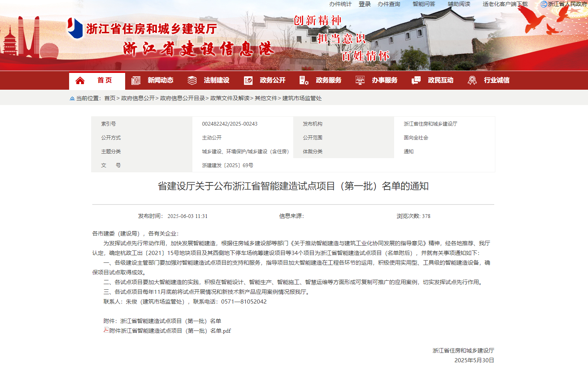Click the PDF icon beside the attachment
Viewport: 588px width, 366px height.
[x=106, y=330]
